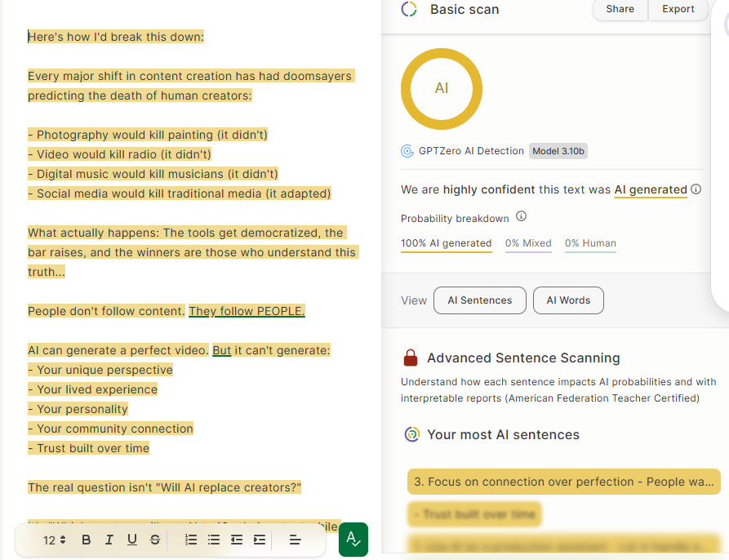Viewport: 729px width, 560px height.
Task: Switch view to AI Sentences
Action: tap(480, 300)
